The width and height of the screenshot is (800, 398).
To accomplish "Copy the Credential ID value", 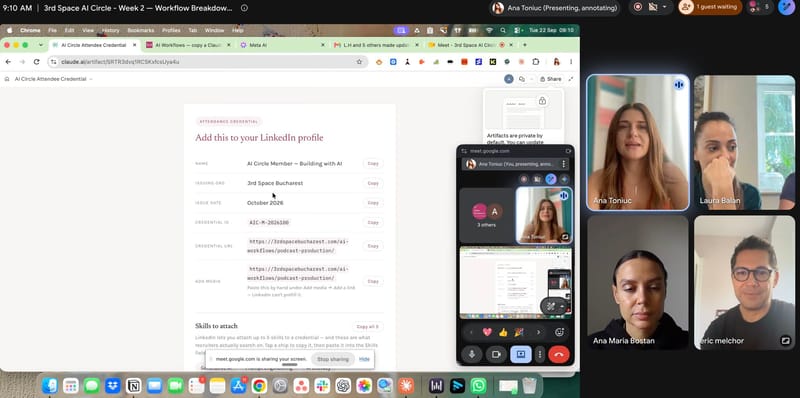I will (373, 222).
